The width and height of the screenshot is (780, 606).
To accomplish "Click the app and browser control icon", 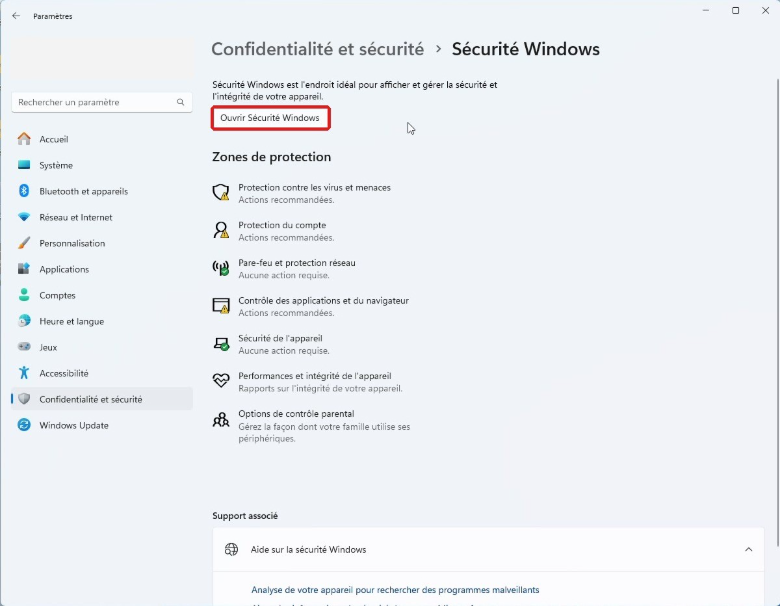I will click(x=221, y=305).
